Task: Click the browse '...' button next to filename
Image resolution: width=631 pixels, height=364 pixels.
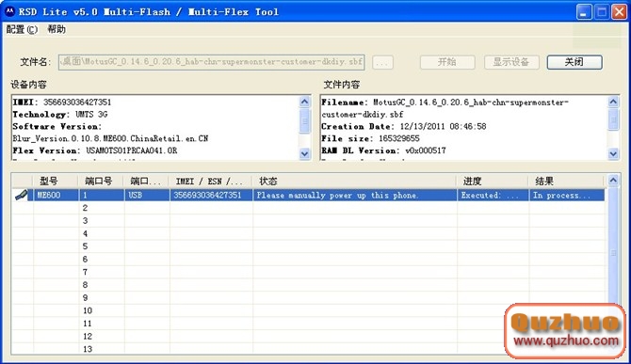Action: (382, 62)
